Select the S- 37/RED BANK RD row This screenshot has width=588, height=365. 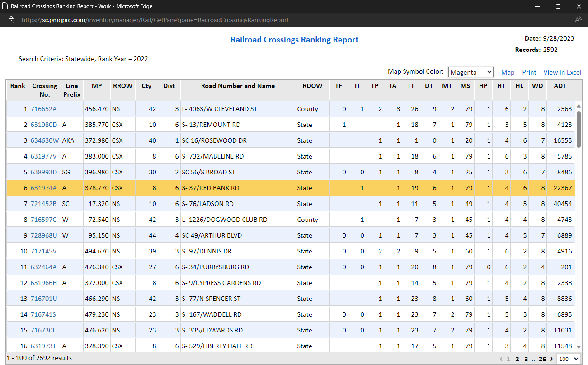pos(291,188)
